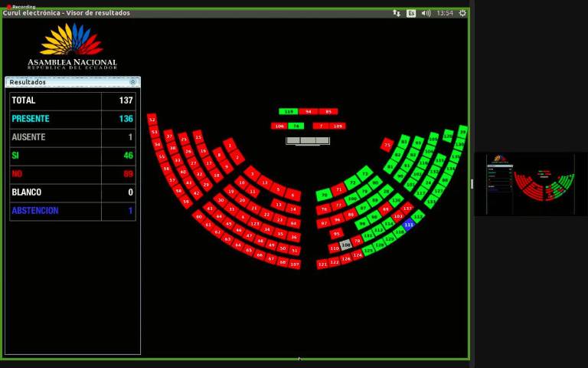Click the ABSTENCION results row
This screenshot has width=588, height=368.
click(73, 211)
